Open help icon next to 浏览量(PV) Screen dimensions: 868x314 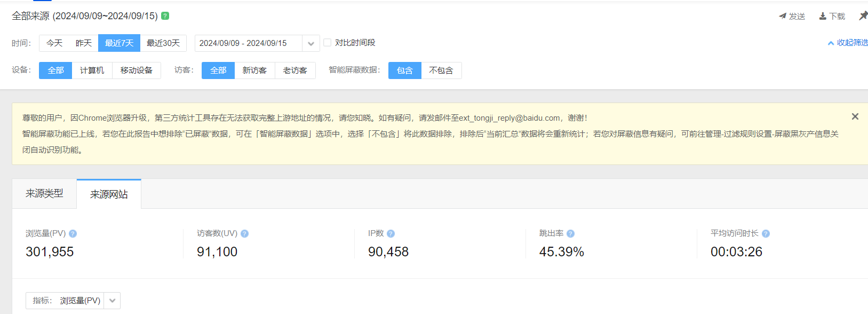pyautogui.click(x=73, y=234)
